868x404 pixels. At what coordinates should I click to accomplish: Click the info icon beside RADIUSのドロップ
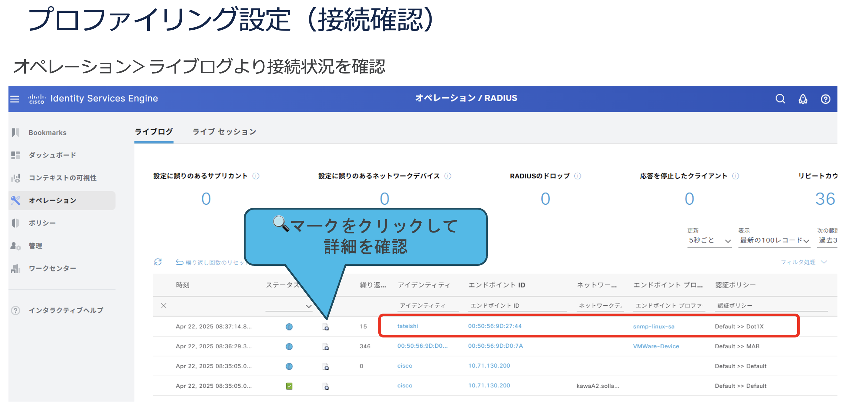(x=578, y=176)
